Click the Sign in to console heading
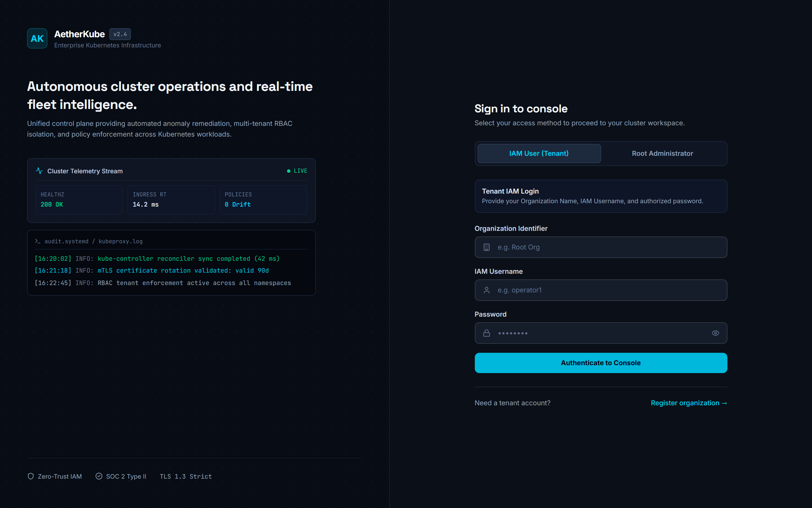The width and height of the screenshot is (812, 508). tap(521, 109)
